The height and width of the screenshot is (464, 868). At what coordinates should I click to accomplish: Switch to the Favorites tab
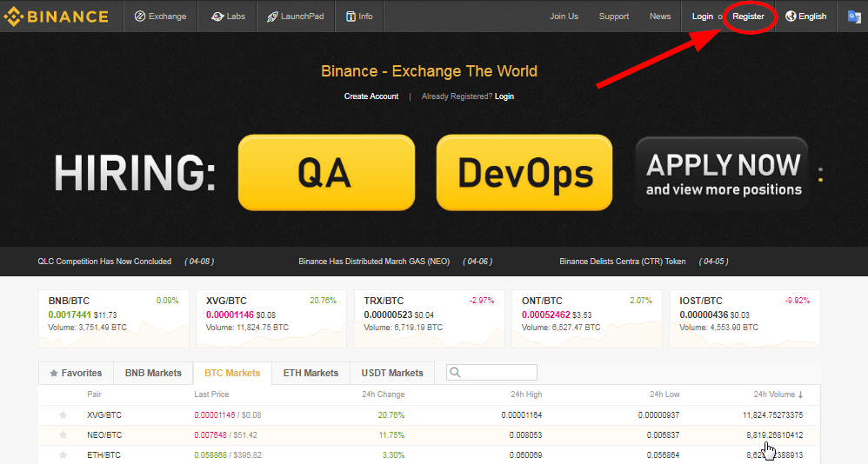(76, 374)
